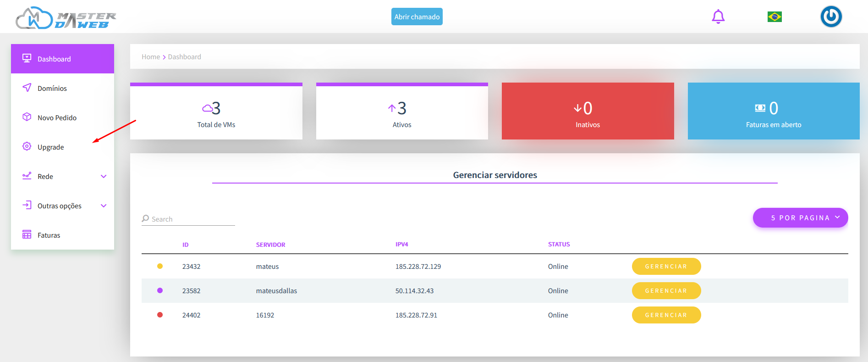Click the Dashboard monitor icon in the sidebar
The image size is (868, 362).
click(27, 58)
